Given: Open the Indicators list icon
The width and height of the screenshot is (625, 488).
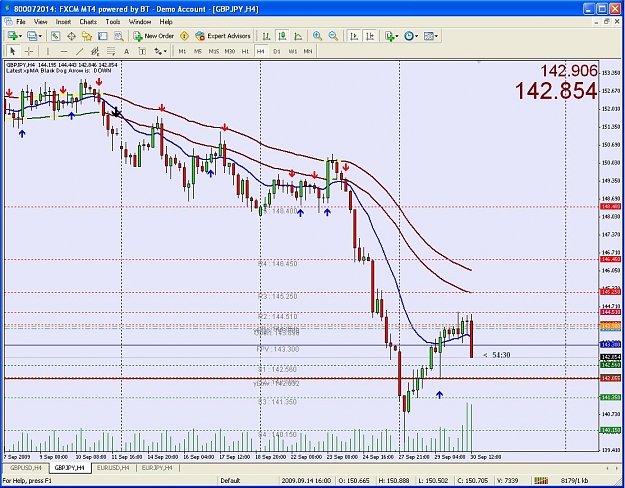Looking at the screenshot, I should click(x=390, y=36).
